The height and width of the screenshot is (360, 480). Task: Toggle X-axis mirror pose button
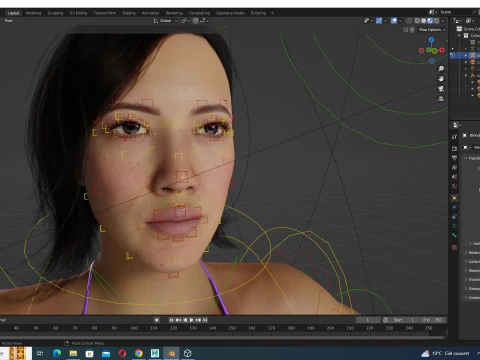point(412,30)
